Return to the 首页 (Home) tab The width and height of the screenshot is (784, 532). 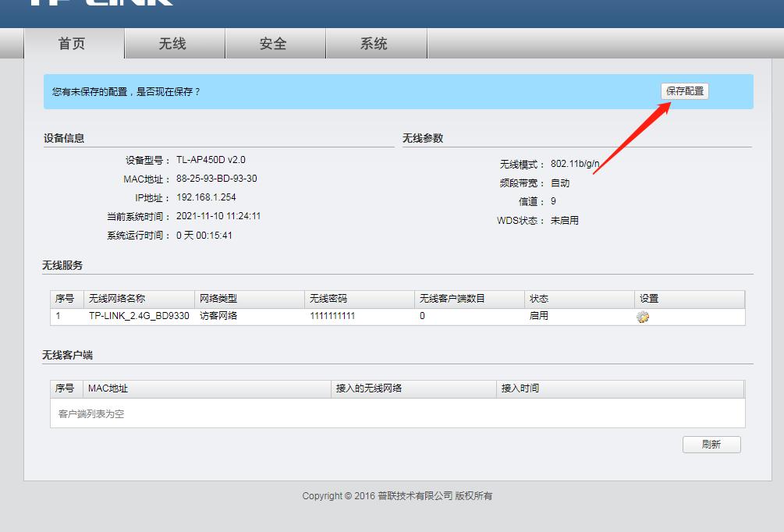pyautogui.click(x=72, y=43)
